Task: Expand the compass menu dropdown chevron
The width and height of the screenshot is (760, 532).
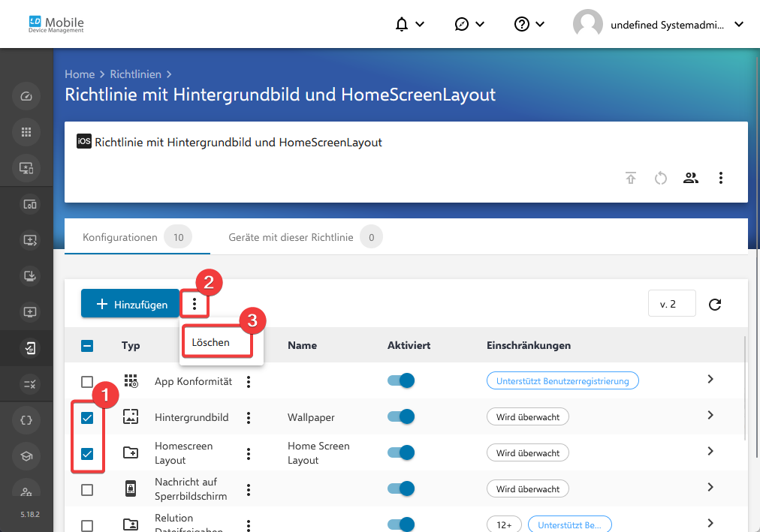Action: (480, 24)
